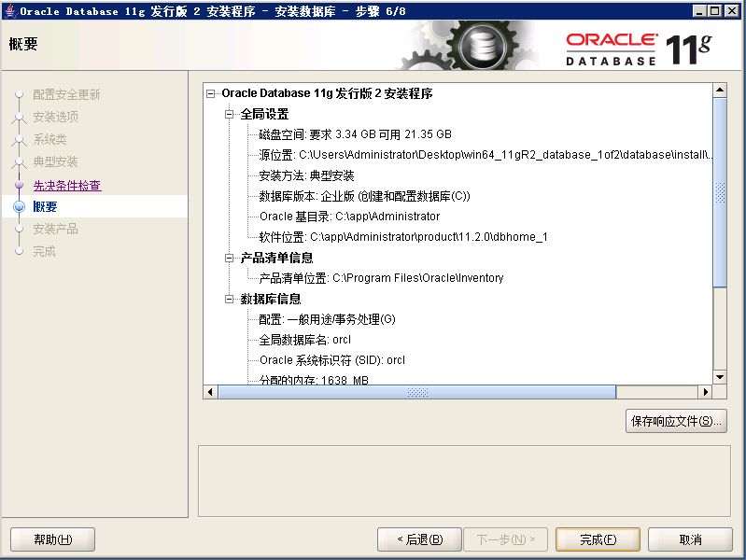Open help with 帮助(H) button
Image resolution: width=746 pixels, height=560 pixels.
[x=52, y=539]
